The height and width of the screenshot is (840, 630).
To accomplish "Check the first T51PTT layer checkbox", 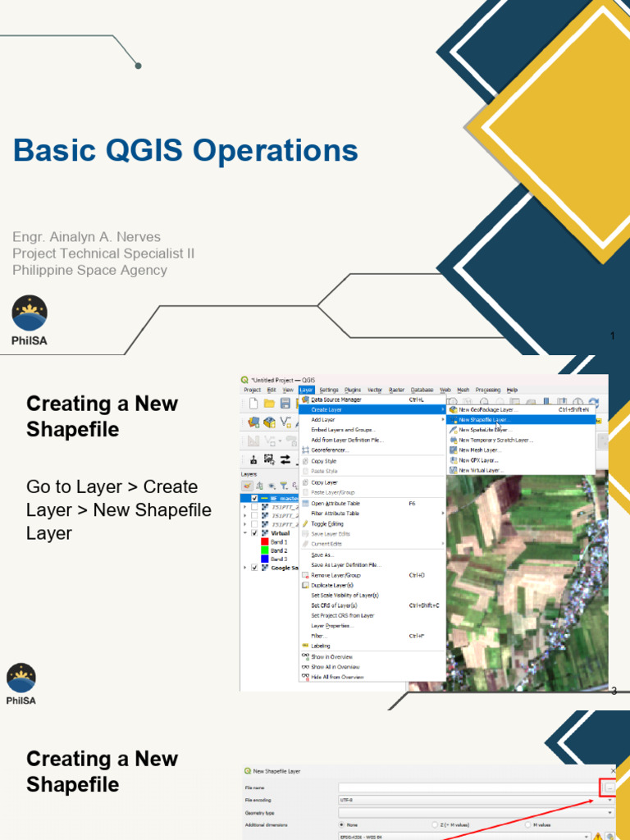I will [254, 507].
